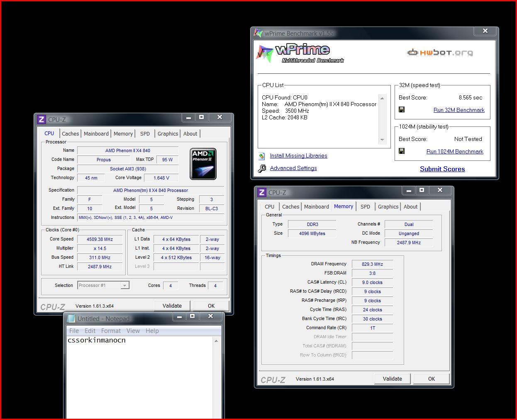Click the Notepad scrollbar up arrow

point(216,341)
